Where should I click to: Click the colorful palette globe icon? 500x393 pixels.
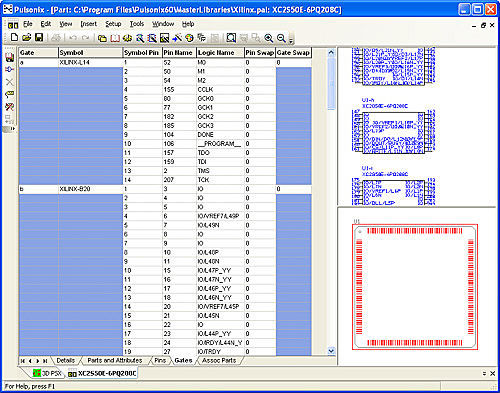point(189,38)
